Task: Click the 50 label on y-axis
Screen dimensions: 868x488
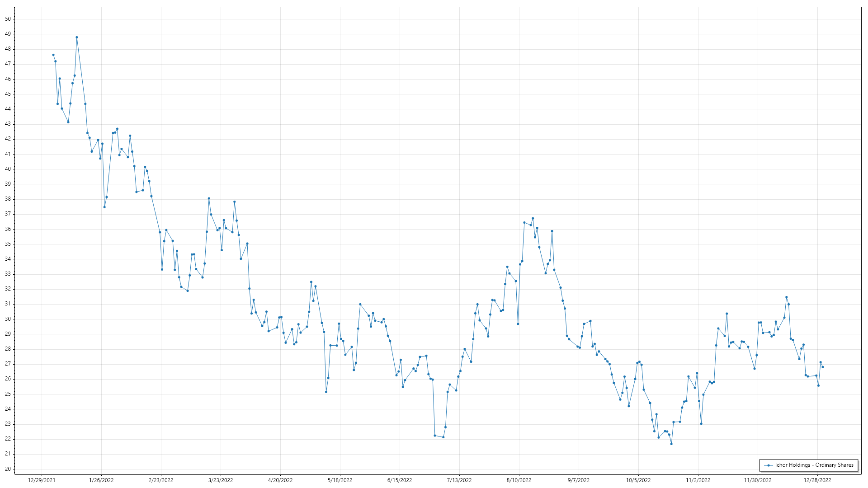Action: (x=8, y=19)
